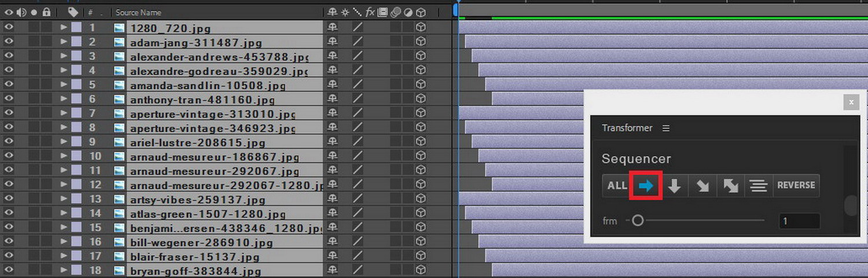Click the diagonal down-right arrow in Sequencer
This screenshot has height=278, width=868.
(703, 186)
